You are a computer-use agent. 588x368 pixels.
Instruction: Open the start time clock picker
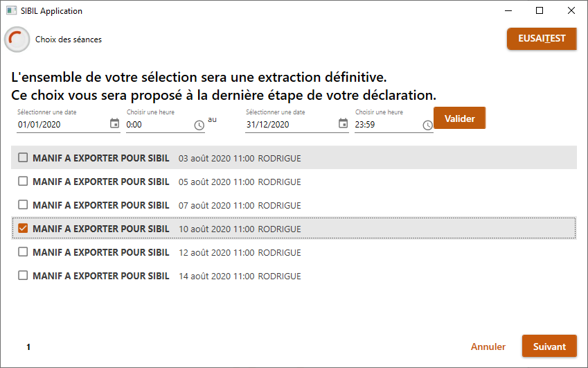click(x=199, y=125)
